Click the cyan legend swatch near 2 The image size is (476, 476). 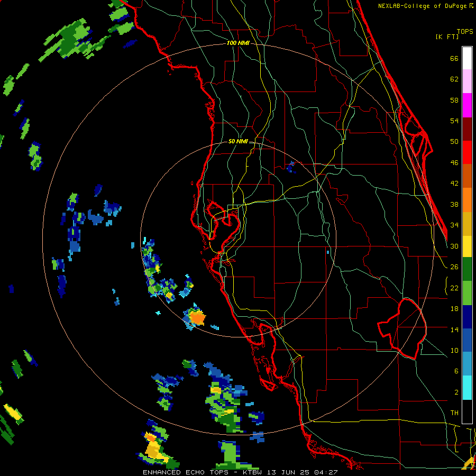pyautogui.click(x=467, y=388)
